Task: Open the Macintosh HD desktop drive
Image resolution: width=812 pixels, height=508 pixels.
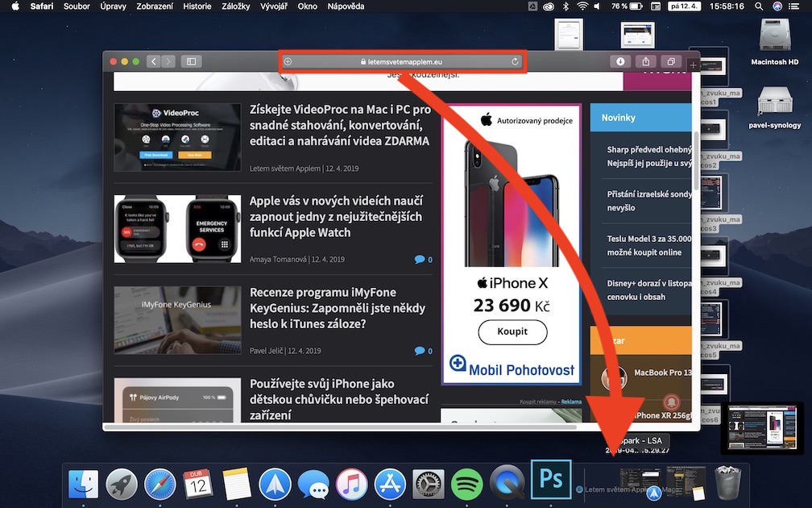Action: [775, 41]
